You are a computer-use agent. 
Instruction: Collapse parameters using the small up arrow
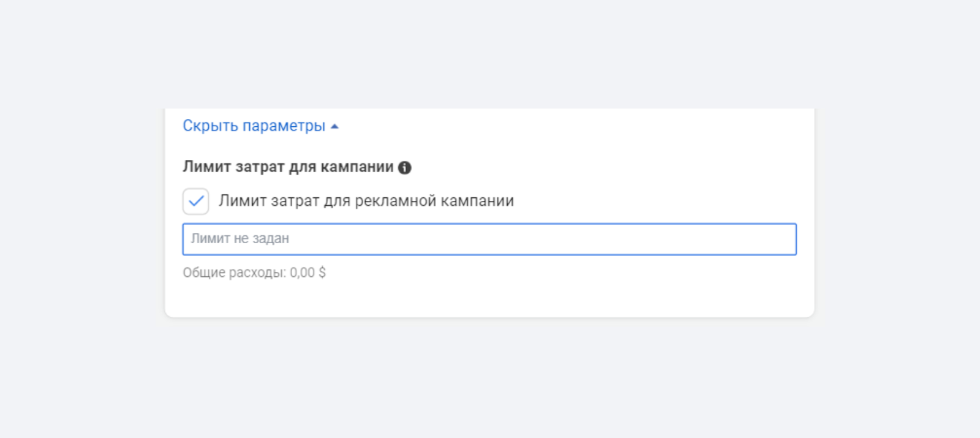click(x=334, y=127)
